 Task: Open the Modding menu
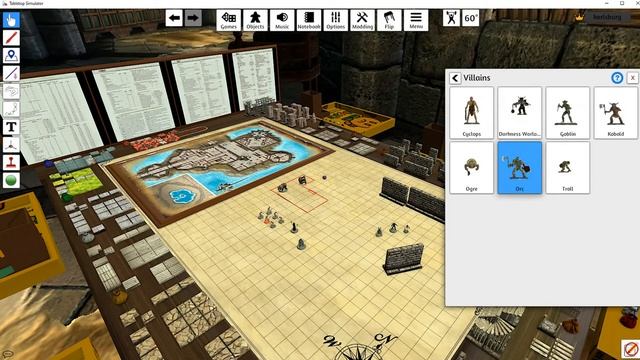(362, 20)
